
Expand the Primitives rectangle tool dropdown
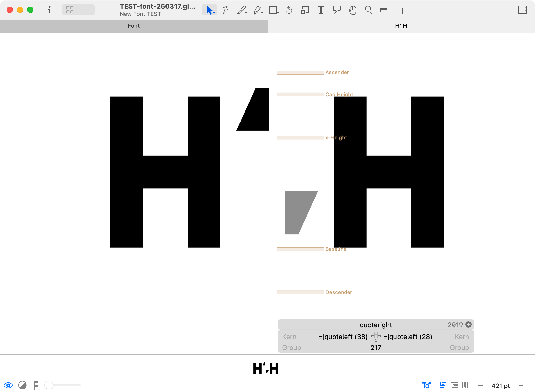278,13
